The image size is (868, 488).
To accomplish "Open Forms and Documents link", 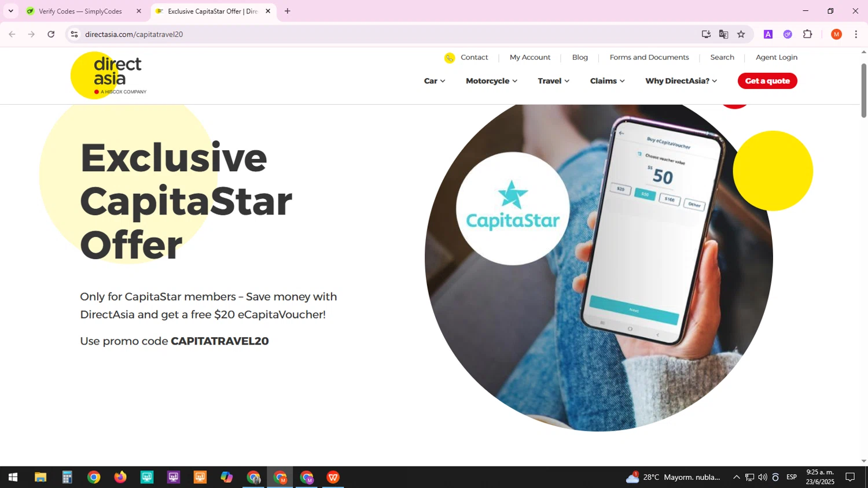I will [649, 57].
